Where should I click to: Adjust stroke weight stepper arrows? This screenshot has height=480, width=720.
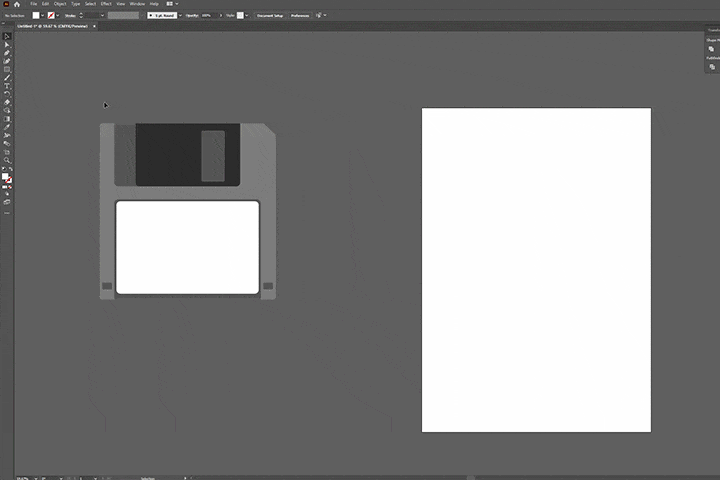[81, 16]
